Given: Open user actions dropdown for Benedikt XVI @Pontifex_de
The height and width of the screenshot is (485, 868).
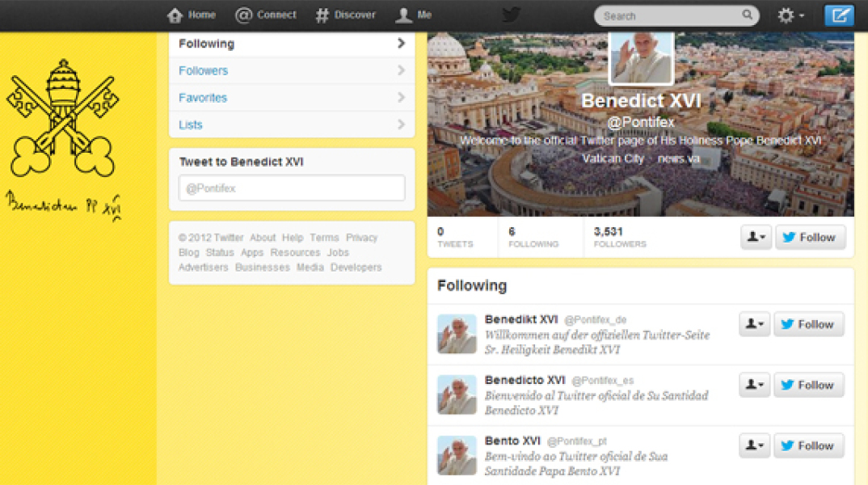Looking at the screenshot, I should point(754,324).
